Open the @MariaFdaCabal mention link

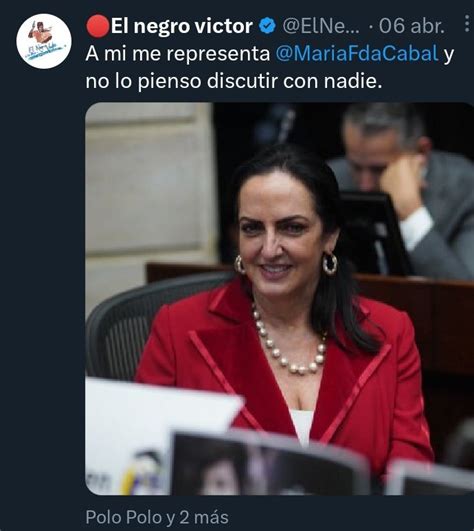coord(357,54)
